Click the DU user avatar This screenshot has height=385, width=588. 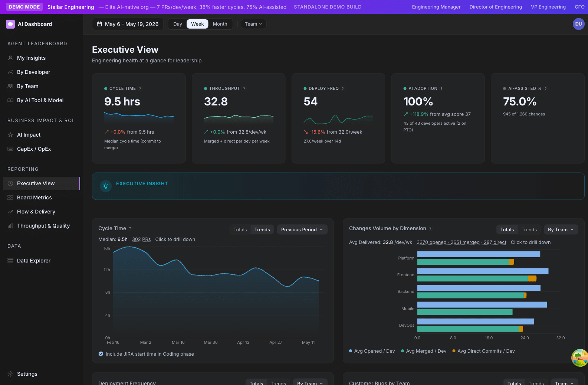(579, 24)
